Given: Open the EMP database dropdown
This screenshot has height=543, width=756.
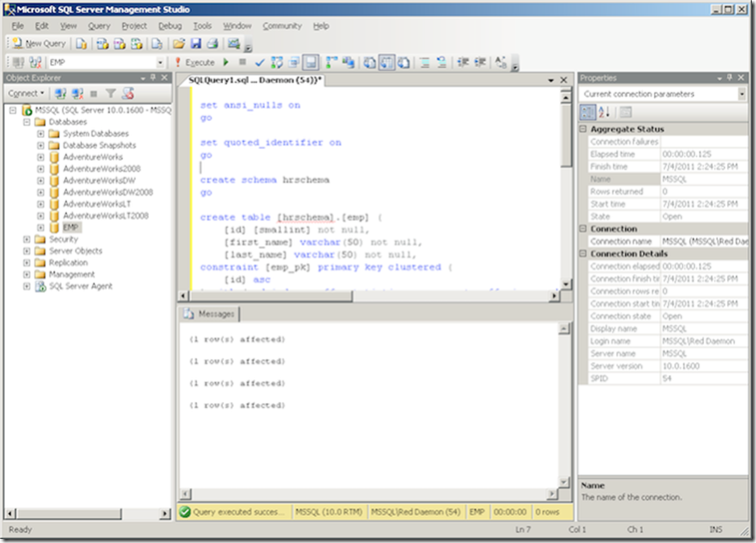Looking at the screenshot, I should coord(160,63).
